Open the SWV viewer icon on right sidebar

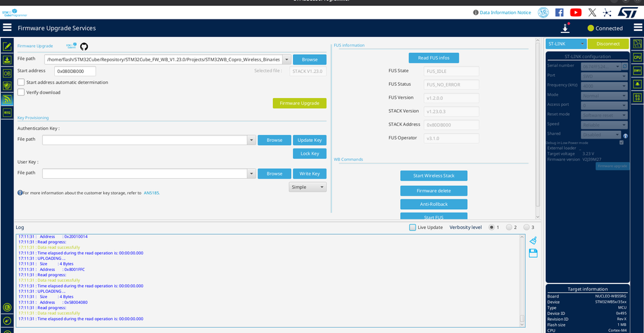pos(638,70)
